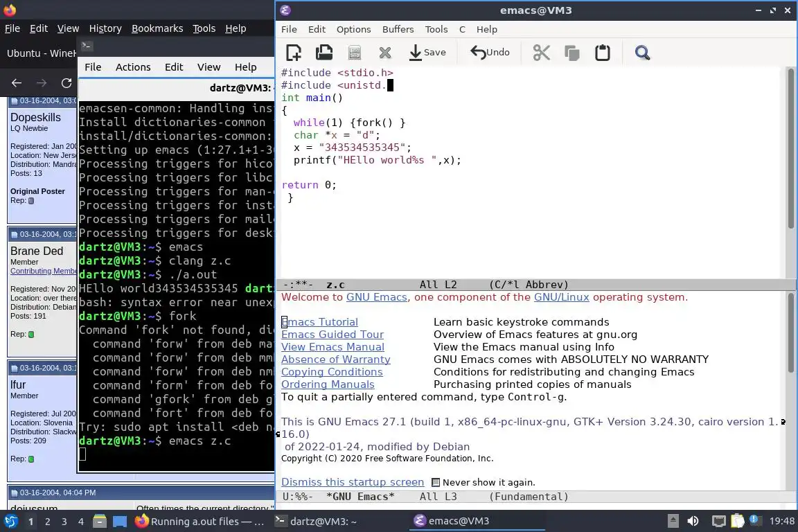Viewport: 798px width, 532px height.
Task: Open terminal window View menu
Action: (209, 67)
